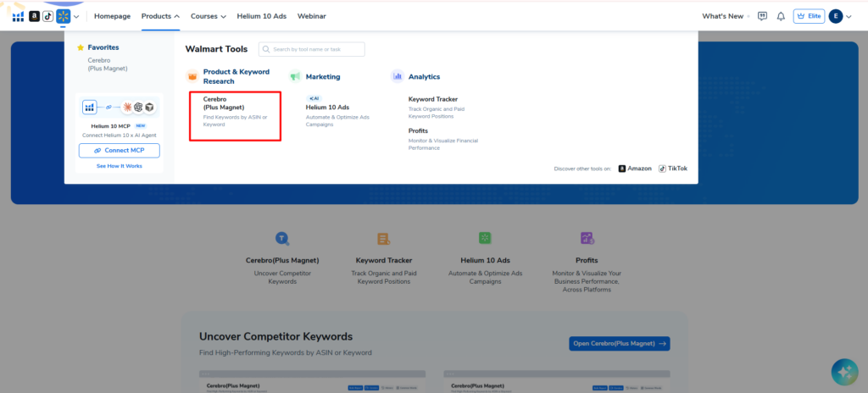Open the AI assistant sparkle button
Viewport: 868px width, 393px height.
pyautogui.click(x=845, y=373)
